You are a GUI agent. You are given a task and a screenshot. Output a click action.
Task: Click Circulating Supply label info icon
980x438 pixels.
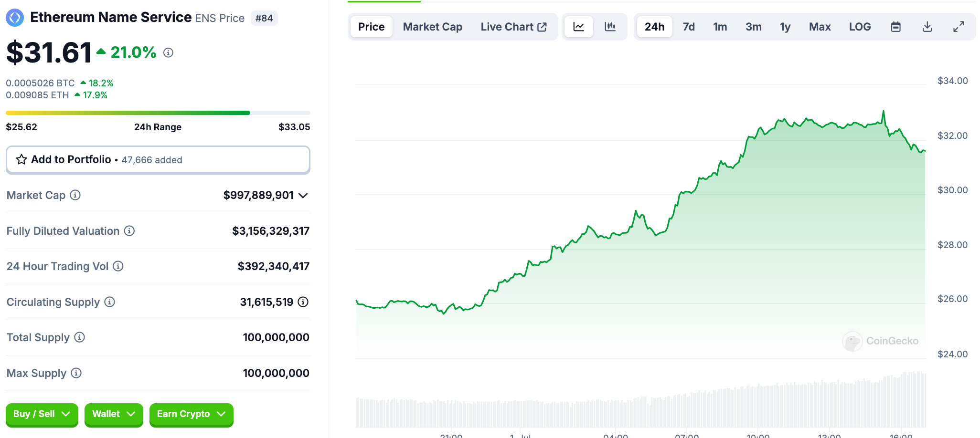click(x=110, y=302)
